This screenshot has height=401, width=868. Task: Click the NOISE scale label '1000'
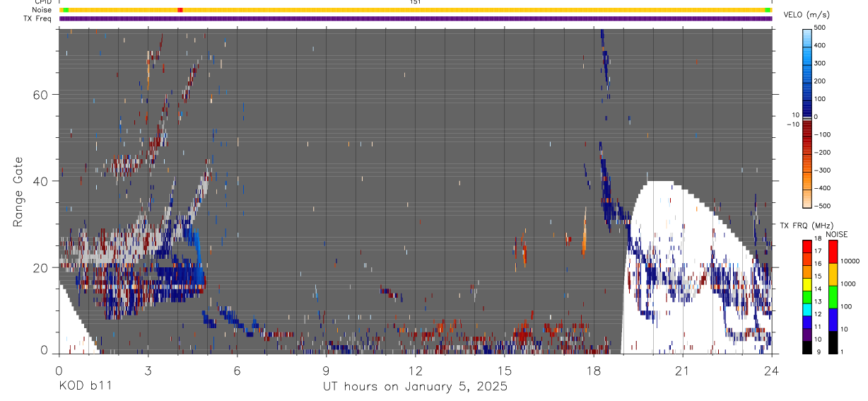pos(848,284)
